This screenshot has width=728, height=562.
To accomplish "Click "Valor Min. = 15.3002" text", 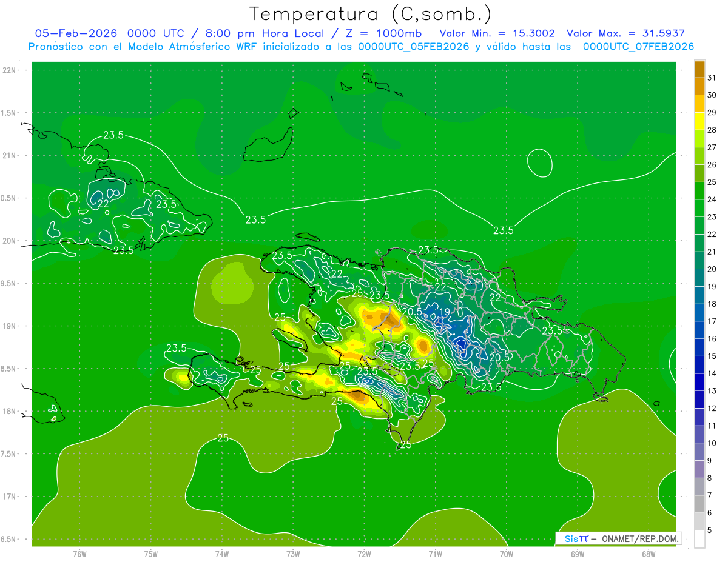I will [496, 33].
